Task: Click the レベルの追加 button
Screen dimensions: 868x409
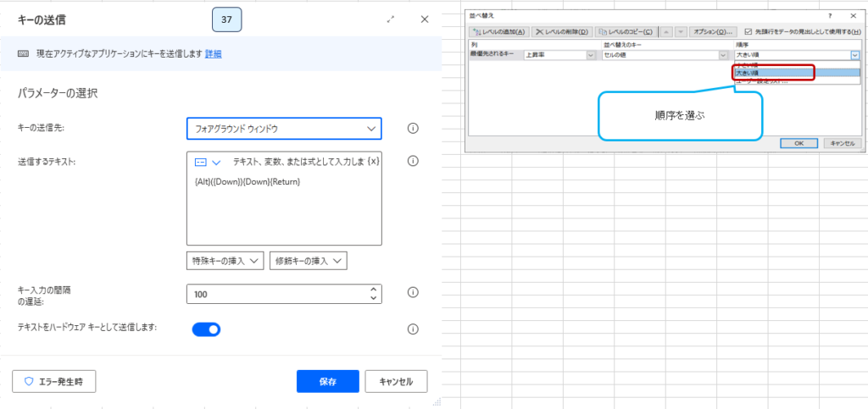Action: [499, 31]
